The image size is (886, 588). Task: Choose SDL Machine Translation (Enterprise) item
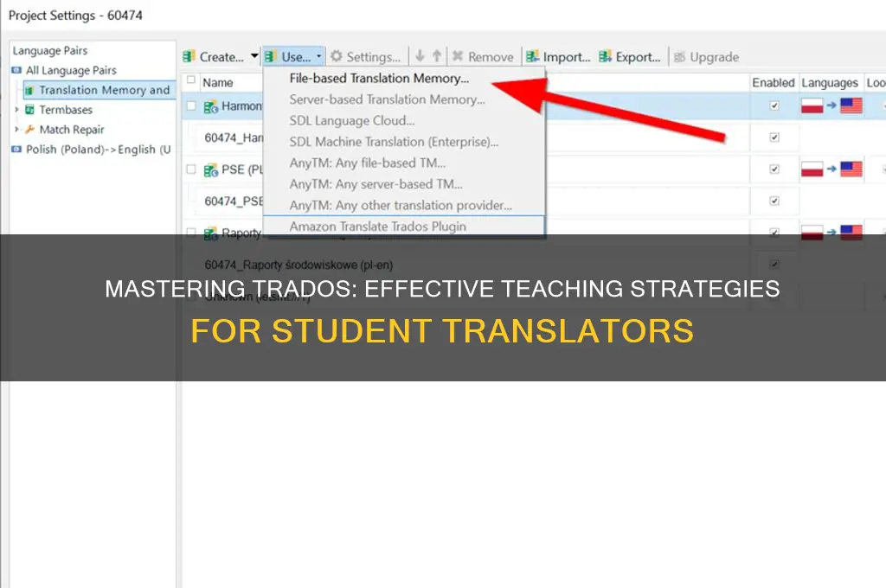[404, 142]
